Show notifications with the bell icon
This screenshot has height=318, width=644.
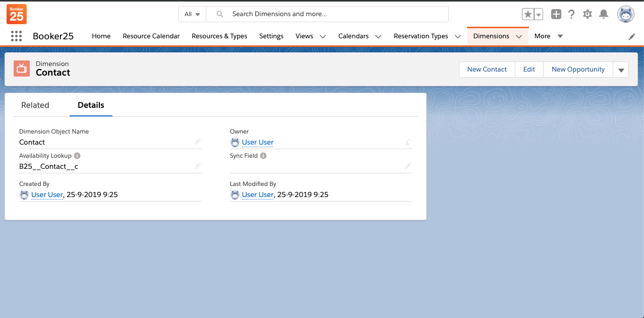click(x=603, y=14)
